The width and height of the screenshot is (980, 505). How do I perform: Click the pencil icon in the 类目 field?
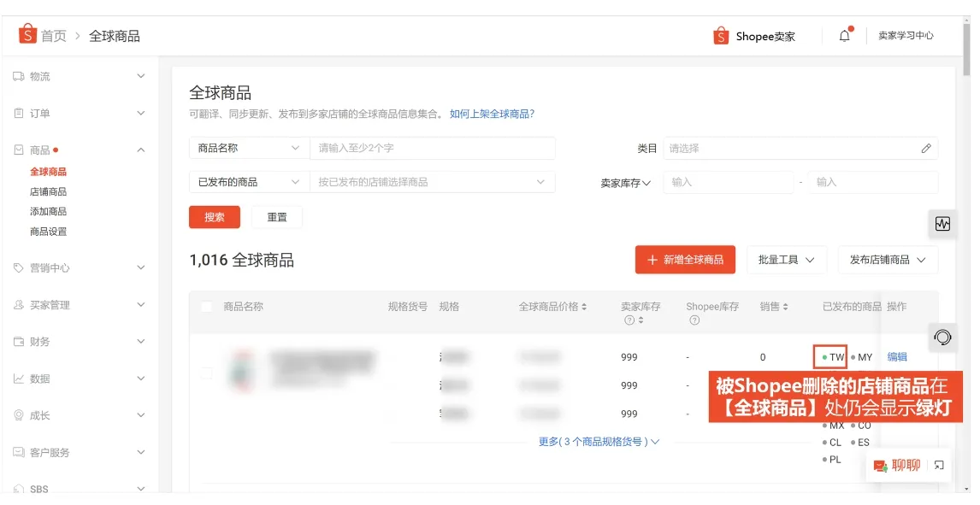925,148
